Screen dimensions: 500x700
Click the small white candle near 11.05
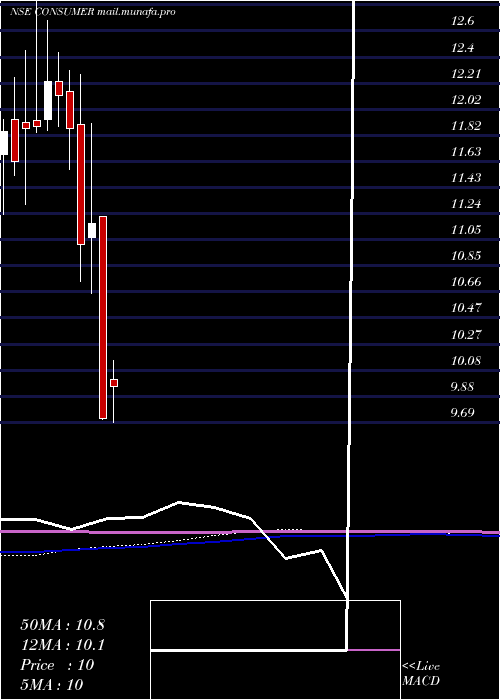[x=92, y=230]
